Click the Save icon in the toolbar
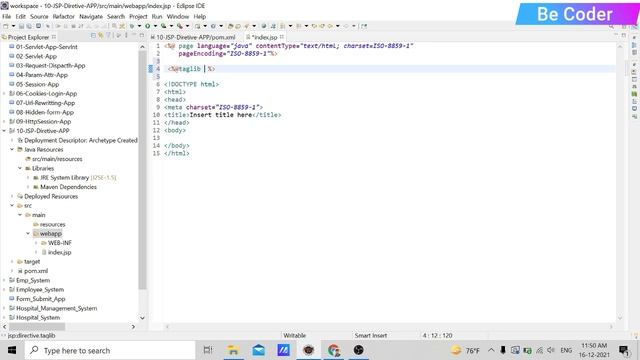The width and height of the screenshot is (640, 360). click(x=22, y=26)
